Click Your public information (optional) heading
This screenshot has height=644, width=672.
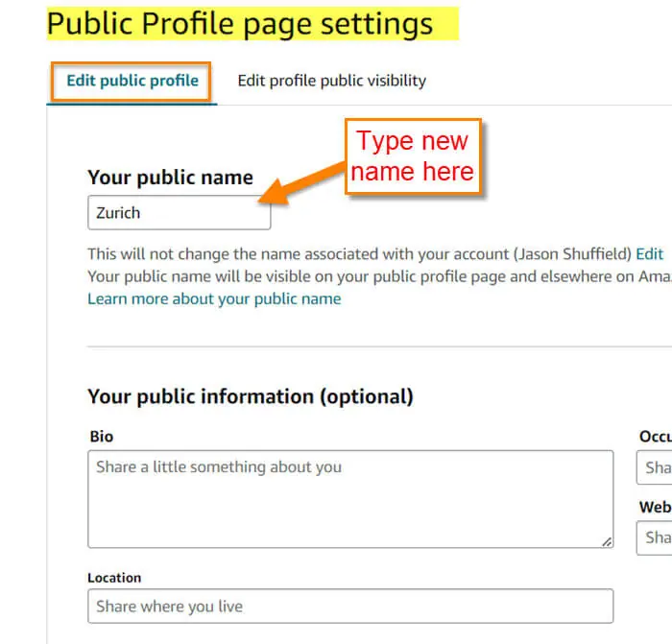point(251,396)
